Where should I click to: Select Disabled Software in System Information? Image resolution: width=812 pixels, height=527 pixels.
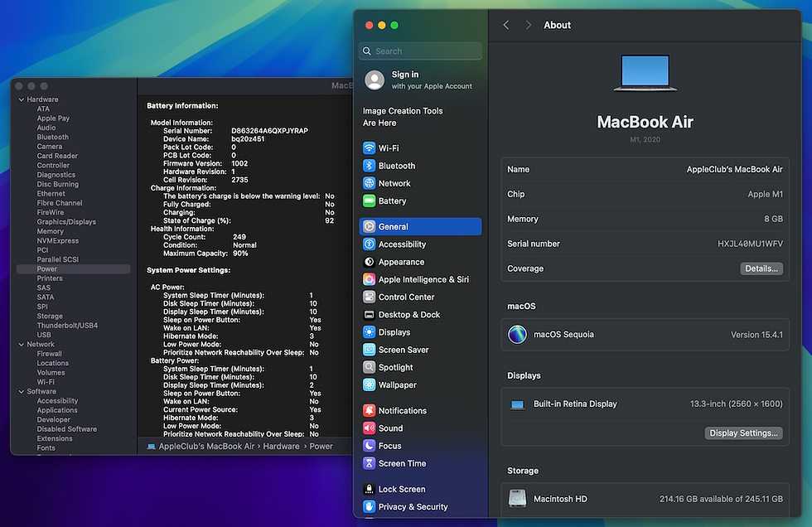[x=66, y=429]
